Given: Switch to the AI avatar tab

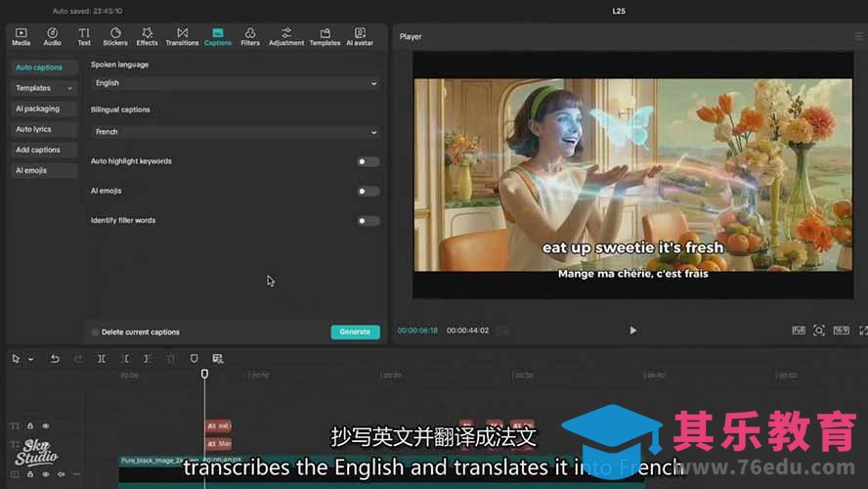Looking at the screenshot, I should coord(360,36).
